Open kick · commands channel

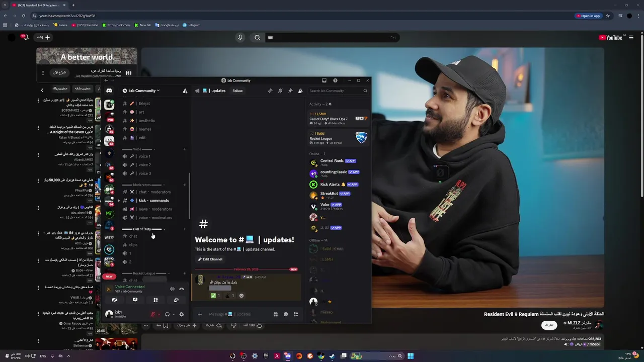[x=154, y=201]
